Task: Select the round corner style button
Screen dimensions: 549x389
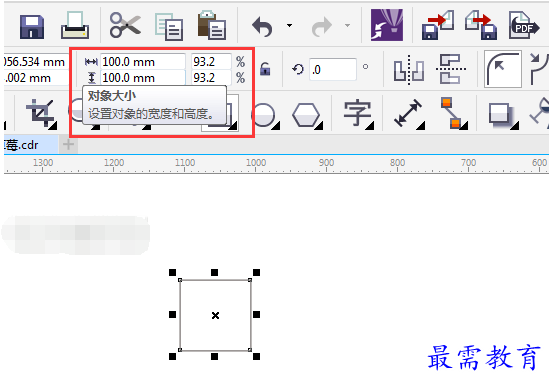Action: (x=503, y=69)
